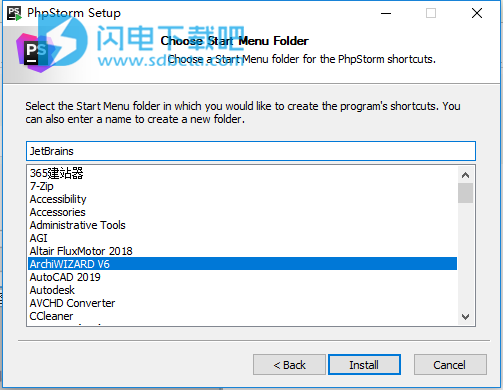Choose AutoCAD 2019 folder
503x390 pixels.
coord(242,277)
